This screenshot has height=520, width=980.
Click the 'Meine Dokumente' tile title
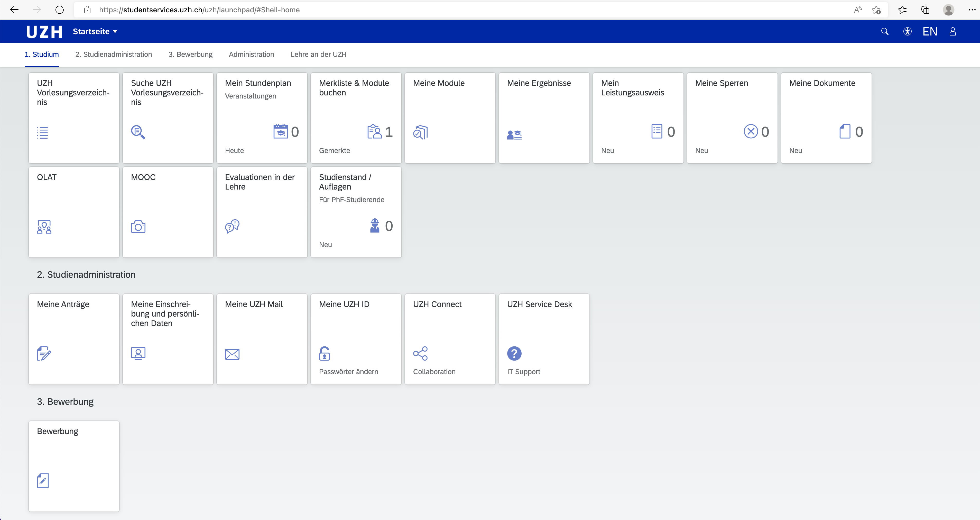click(822, 83)
